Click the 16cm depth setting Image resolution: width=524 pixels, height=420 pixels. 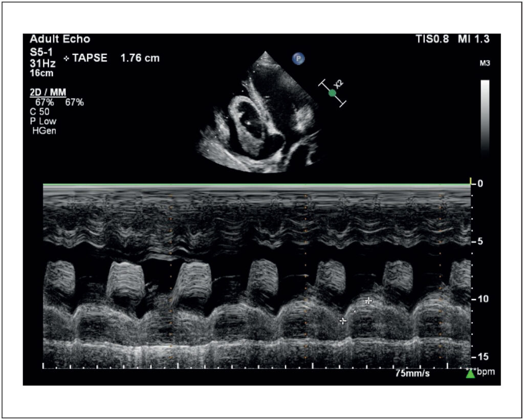point(42,73)
